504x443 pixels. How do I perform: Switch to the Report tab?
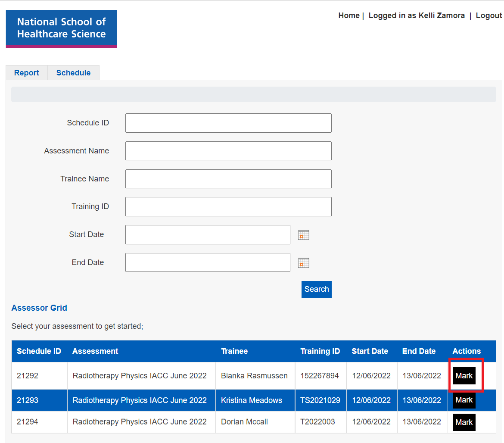point(27,73)
